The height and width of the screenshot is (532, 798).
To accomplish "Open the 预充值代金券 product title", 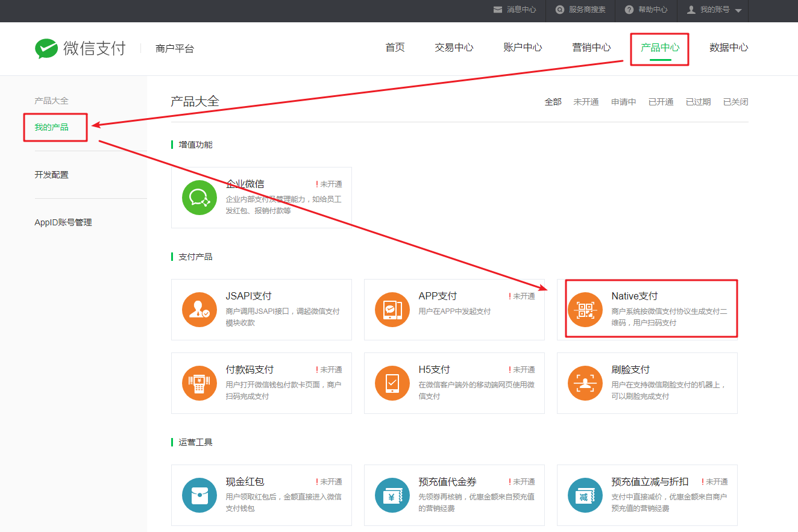I will (x=448, y=481).
